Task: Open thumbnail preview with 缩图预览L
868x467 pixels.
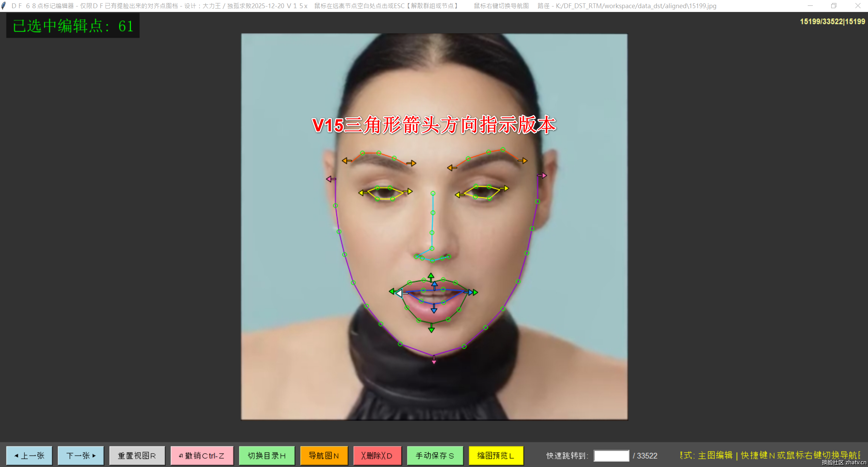Action: click(496, 455)
